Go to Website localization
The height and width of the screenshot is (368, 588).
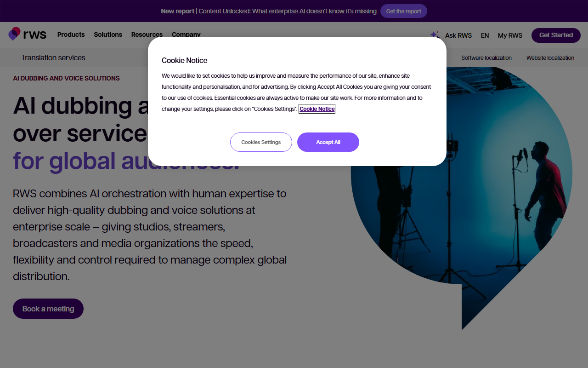tap(550, 58)
